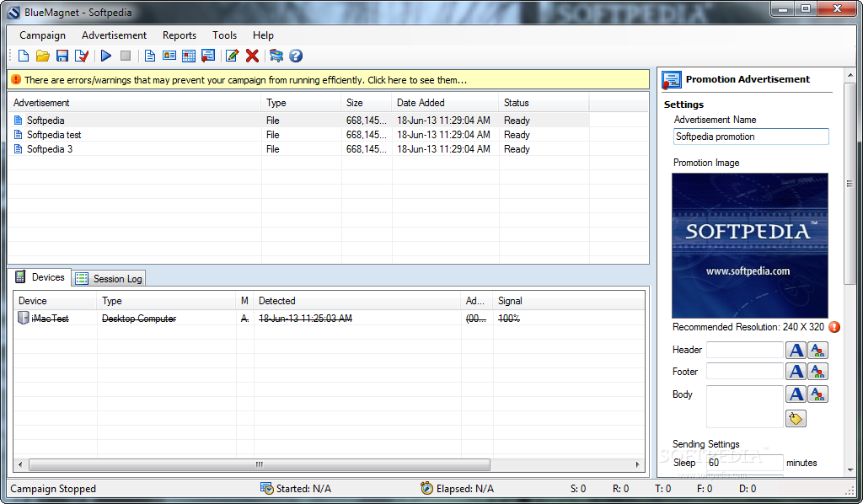Sort by the Type column in advertisement list
This screenshot has width=863, height=504.
pyautogui.click(x=301, y=102)
